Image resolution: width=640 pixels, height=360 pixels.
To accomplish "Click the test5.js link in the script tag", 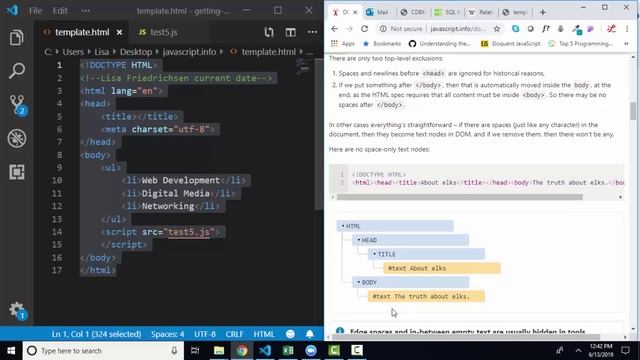I will (189, 232).
